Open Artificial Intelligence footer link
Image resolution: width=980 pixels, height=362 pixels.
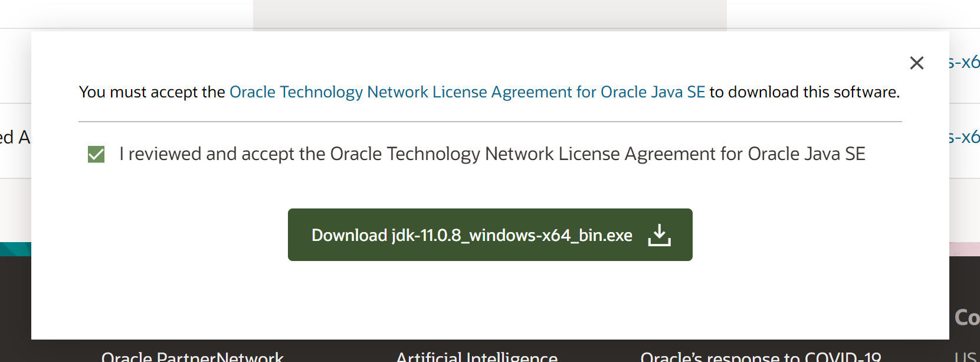click(477, 357)
